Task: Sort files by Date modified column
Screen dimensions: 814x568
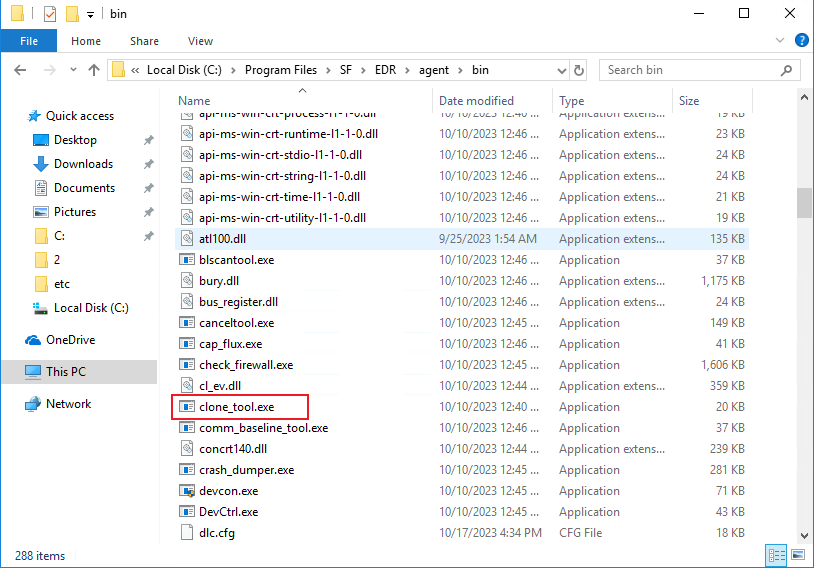Action: [x=476, y=101]
